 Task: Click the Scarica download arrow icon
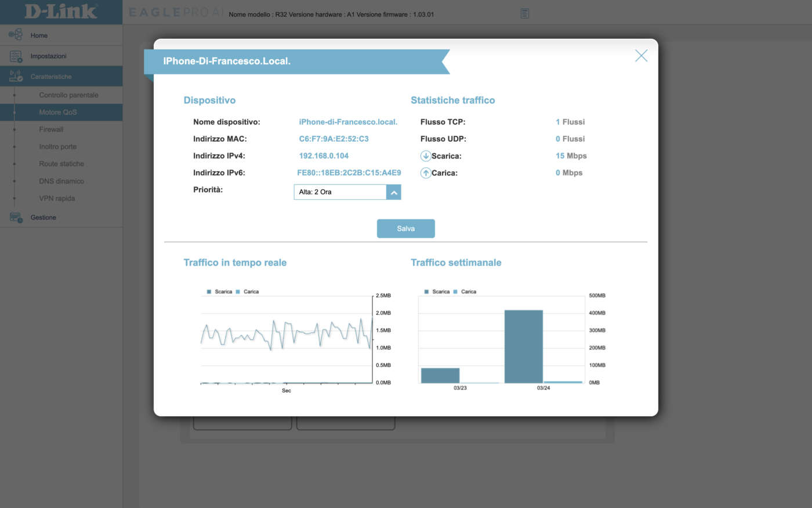coord(426,156)
